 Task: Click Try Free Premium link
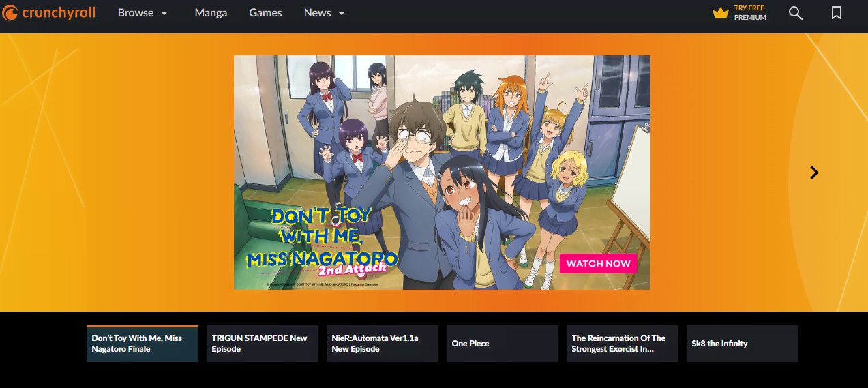click(750, 13)
